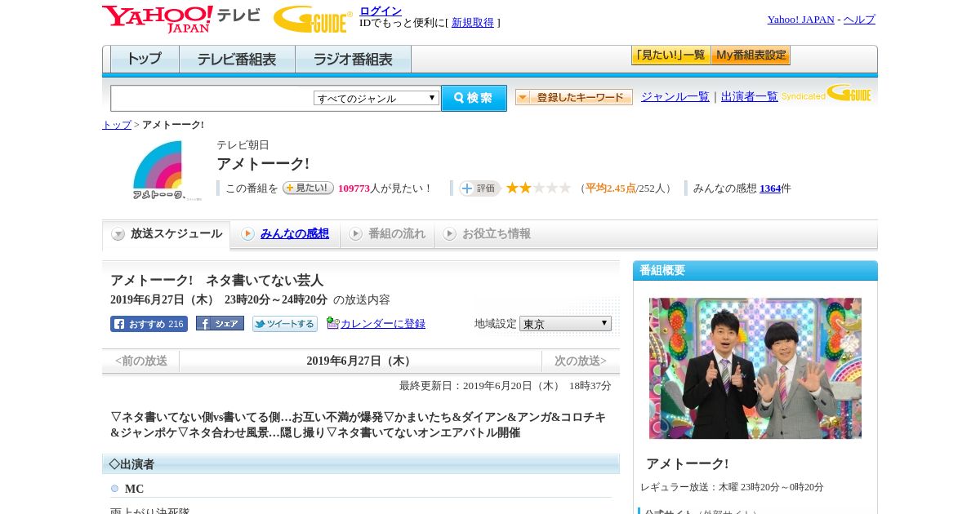Click the Syndicated G-GUIDE logo

coord(826,93)
